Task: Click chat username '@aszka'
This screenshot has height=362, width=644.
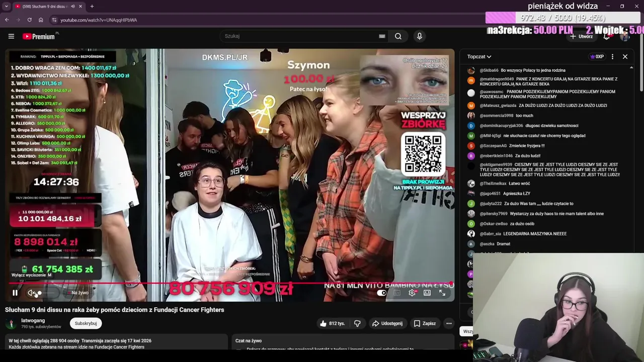Action: point(487,244)
